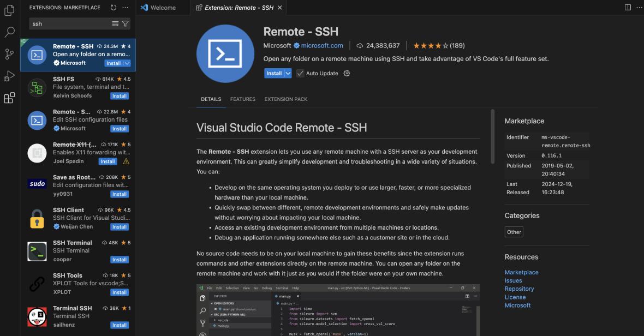The image size is (644, 336).
Task: Install the SSH Client extension
Action: pyautogui.click(x=120, y=227)
